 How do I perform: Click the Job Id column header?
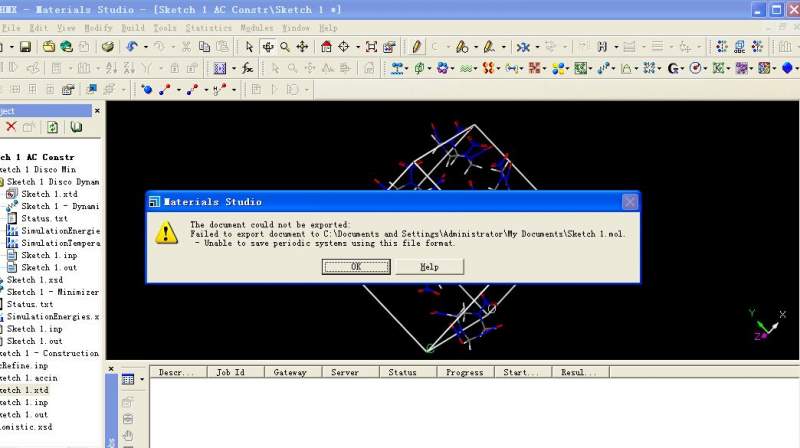click(x=236, y=372)
